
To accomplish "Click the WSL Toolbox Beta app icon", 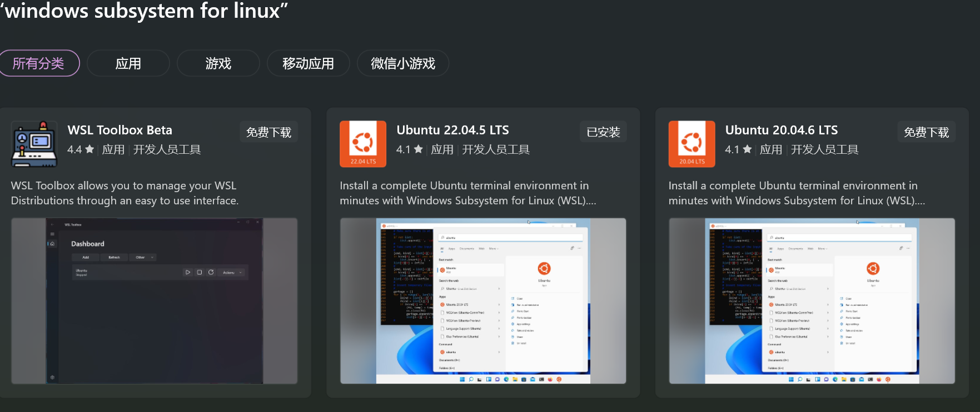I will click(x=34, y=144).
